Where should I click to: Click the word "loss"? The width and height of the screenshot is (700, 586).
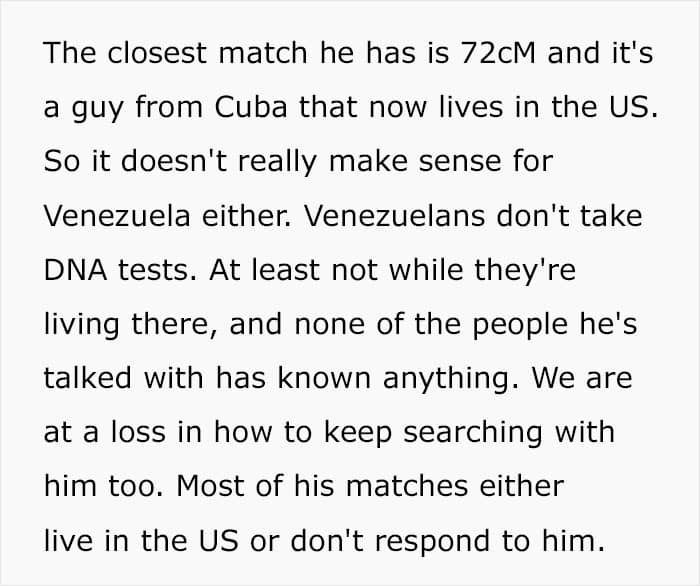click(138, 432)
